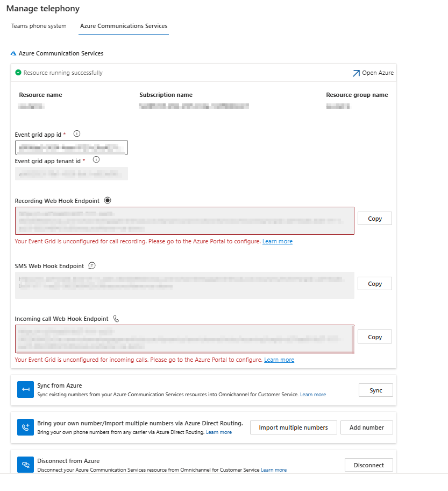Copy the SMS Web Hook Endpoint
448x491 pixels.
click(x=374, y=284)
